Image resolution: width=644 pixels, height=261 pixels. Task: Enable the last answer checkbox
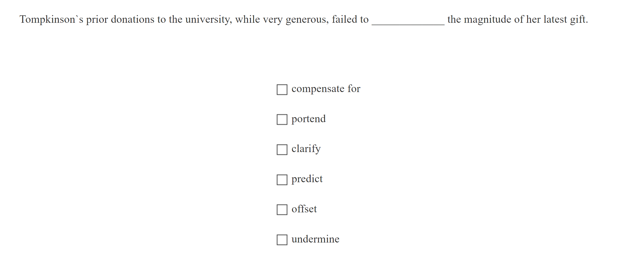[x=282, y=240]
